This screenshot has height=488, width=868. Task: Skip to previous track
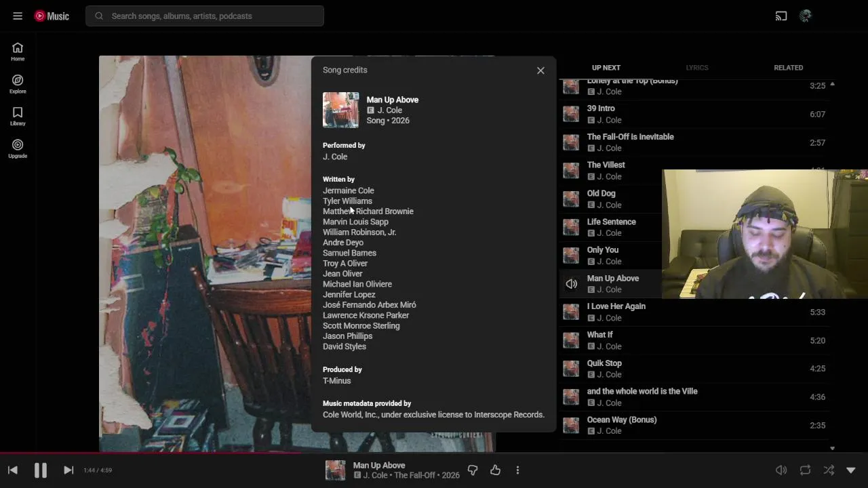pos(12,470)
